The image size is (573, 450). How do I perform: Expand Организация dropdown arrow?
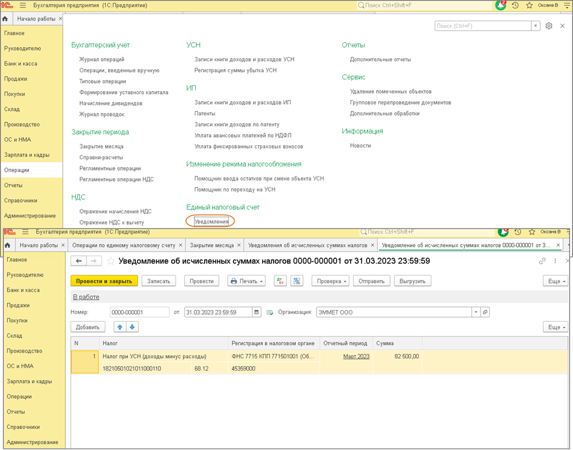[476, 312]
